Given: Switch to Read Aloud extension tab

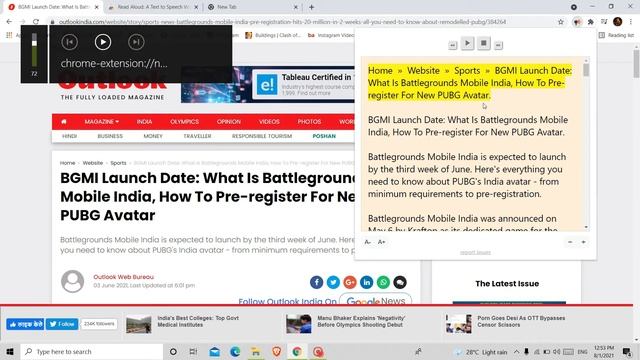Looking at the screenshot, I should click(153, 7).
